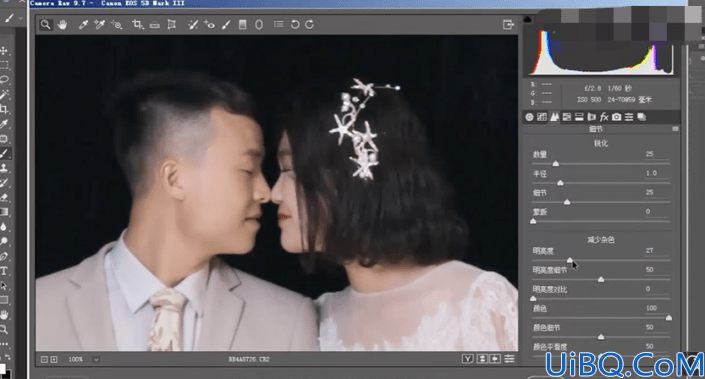Screen dimensions: 705x379
Task: Select the Color Sampler tool
Action: pos(99,25)
